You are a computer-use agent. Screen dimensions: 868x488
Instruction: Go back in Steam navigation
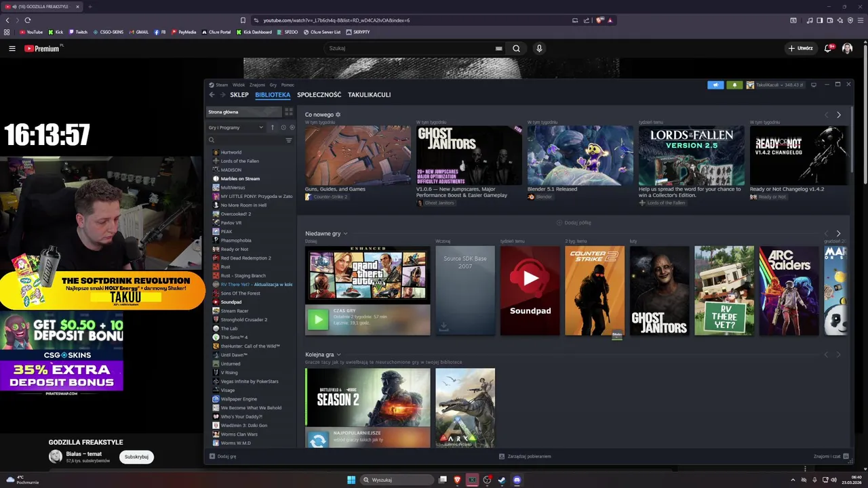point(212,95)
